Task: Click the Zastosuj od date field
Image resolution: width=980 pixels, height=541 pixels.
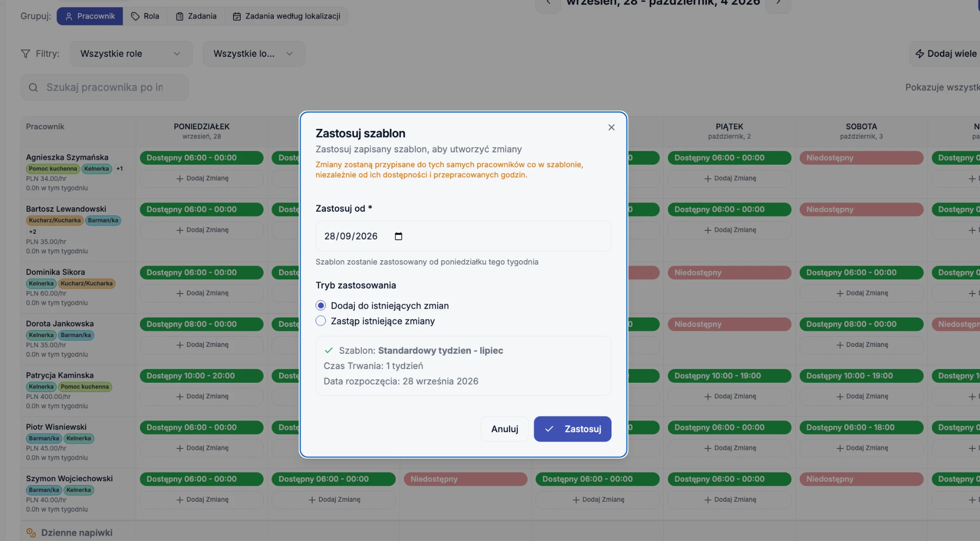Action: point(463,236)
